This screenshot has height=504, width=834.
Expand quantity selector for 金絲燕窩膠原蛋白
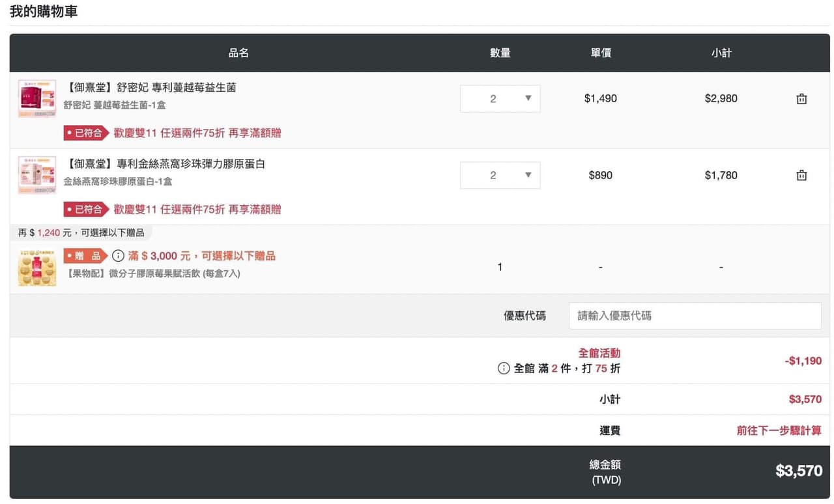tap(500, 175)
